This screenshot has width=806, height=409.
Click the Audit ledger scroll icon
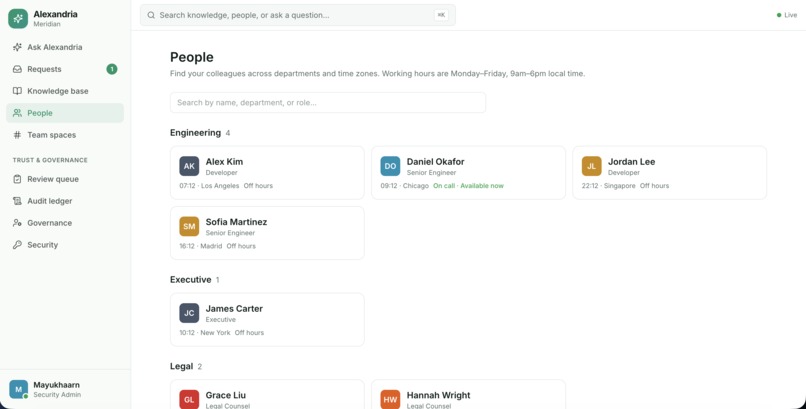tap(17, 201)
